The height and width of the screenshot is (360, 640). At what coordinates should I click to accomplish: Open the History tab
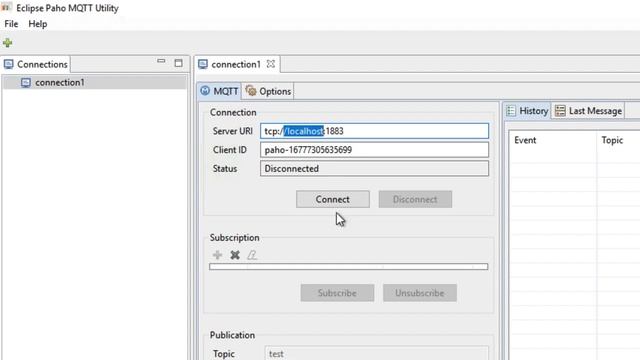[x=527, y=111]
